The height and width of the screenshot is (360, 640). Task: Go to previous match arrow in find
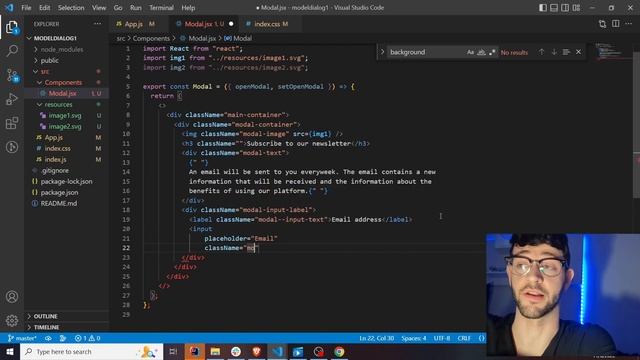[x=541, y=52]
